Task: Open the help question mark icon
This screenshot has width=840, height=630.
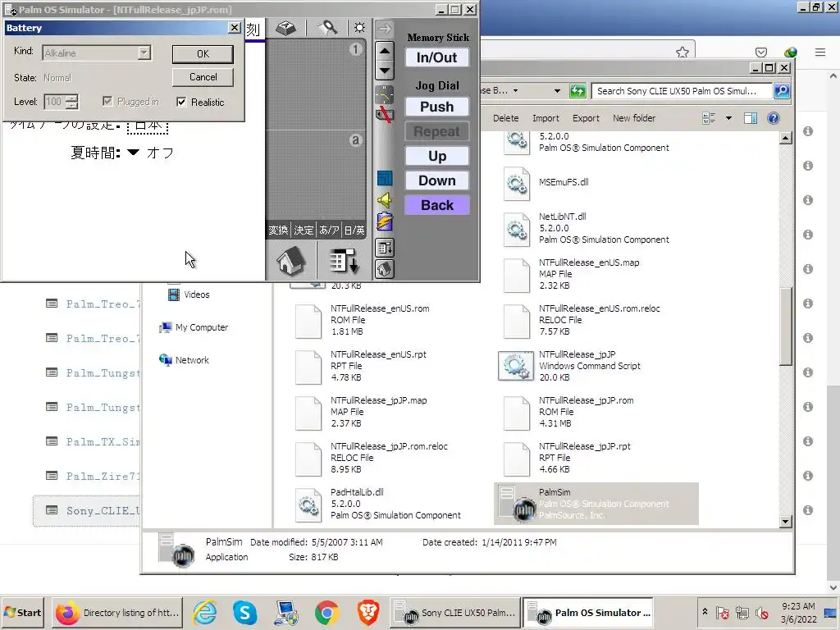Action: point(773,118)
